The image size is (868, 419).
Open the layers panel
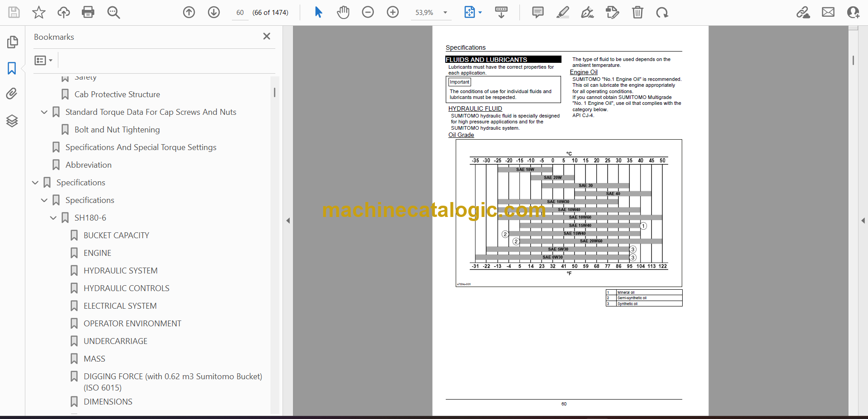click(x=12, y=121)
